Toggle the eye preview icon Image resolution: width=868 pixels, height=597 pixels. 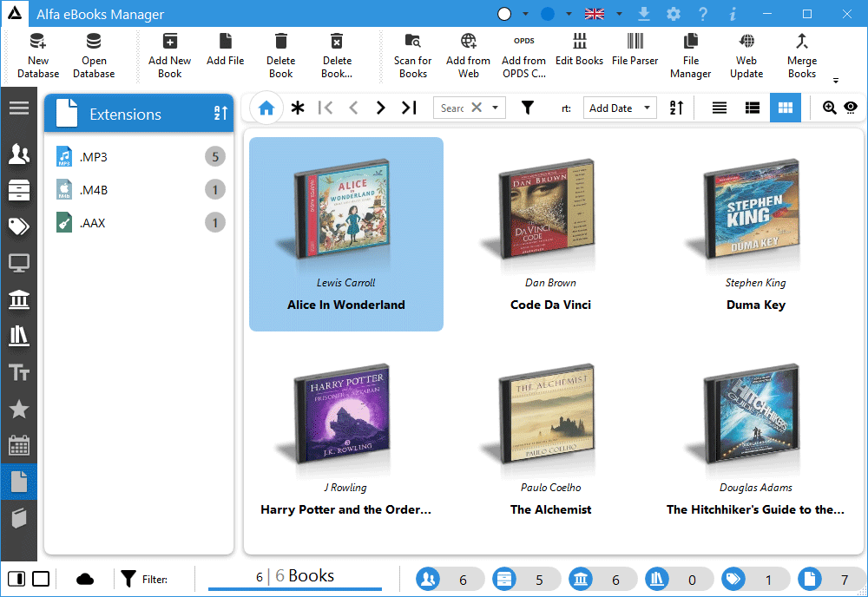[851, 108]
